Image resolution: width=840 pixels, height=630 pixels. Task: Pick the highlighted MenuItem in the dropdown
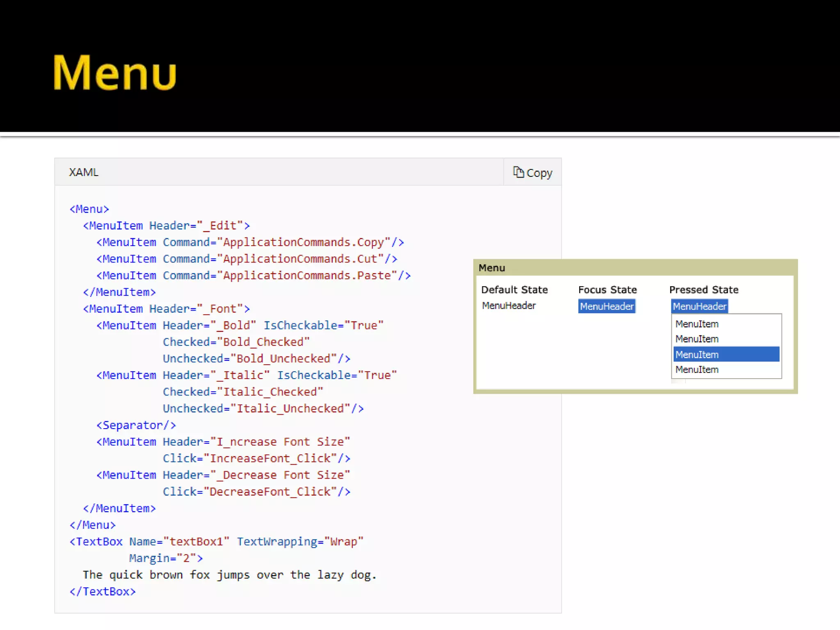(x=726, y=354)
